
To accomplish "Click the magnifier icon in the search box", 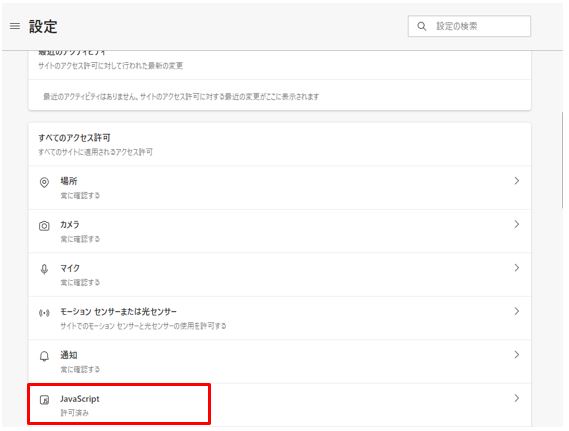I will coord(421,26).
